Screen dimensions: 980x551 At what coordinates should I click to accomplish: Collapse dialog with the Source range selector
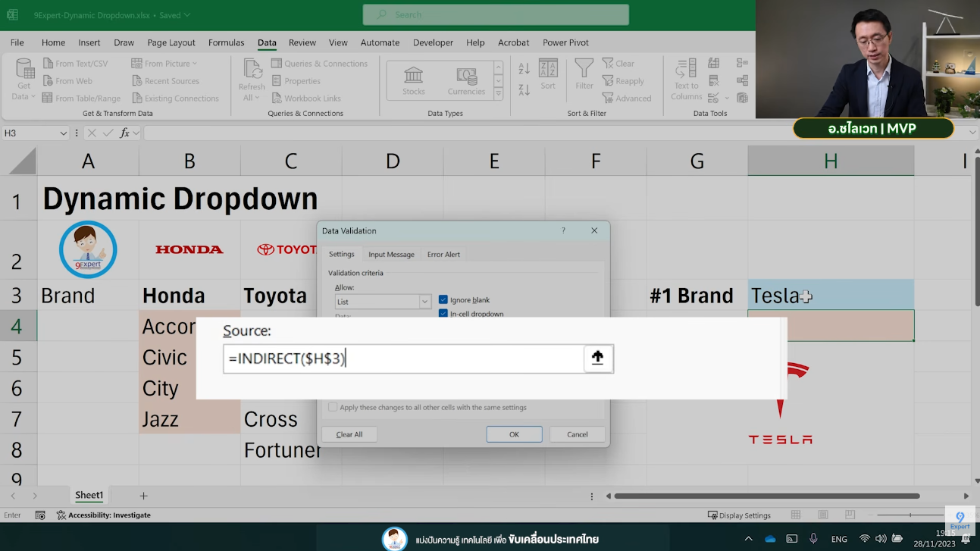click(x=598, y=358)
